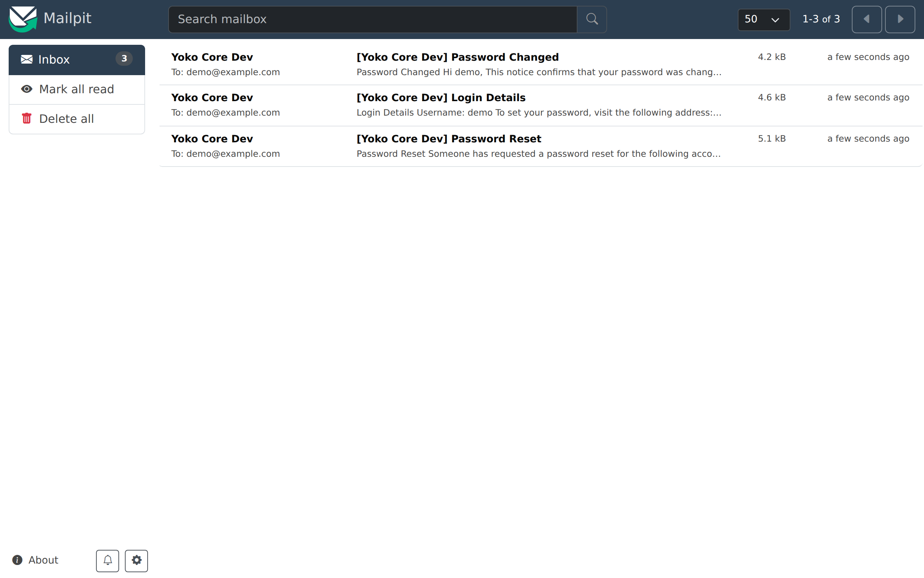
Task: Click the red Delete all trash icon
Action: (27, 118)
